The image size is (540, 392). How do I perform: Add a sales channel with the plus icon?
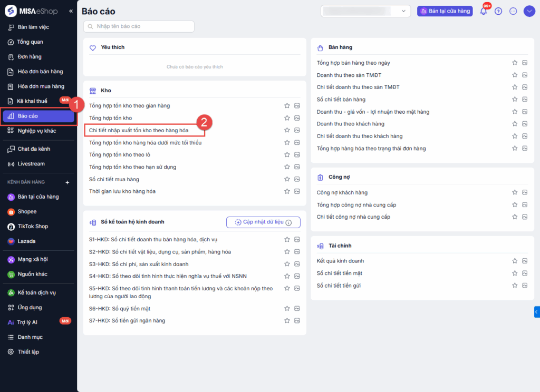[x=67, y=182]
